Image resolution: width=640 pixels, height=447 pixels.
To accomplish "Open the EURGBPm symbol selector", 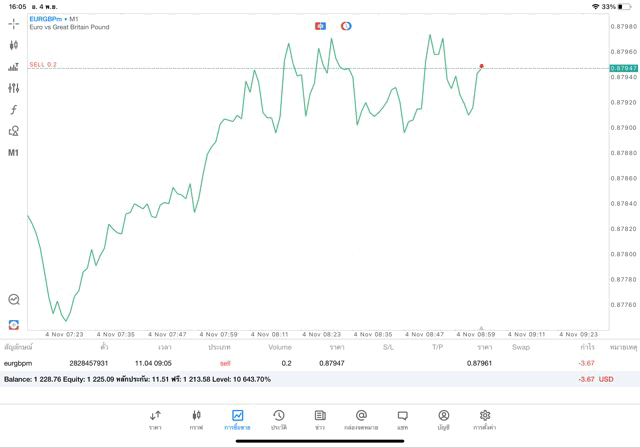I will (48, 19).
